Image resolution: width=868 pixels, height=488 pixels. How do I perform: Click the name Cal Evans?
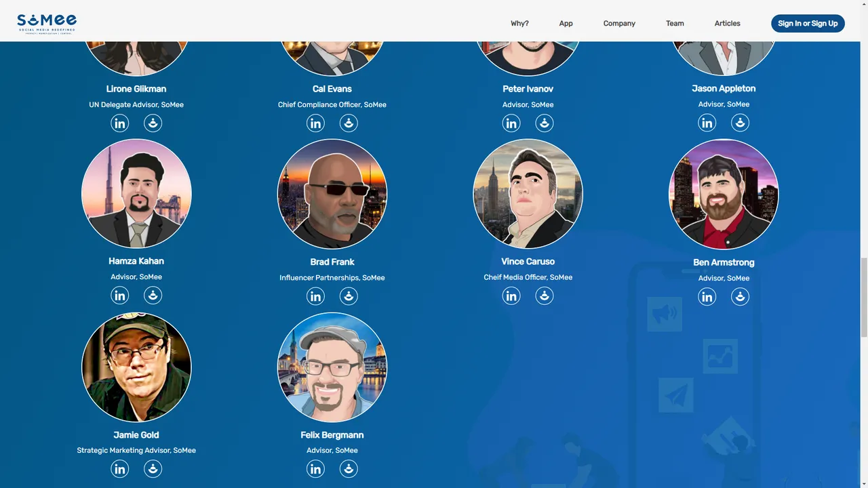[332, 89]
